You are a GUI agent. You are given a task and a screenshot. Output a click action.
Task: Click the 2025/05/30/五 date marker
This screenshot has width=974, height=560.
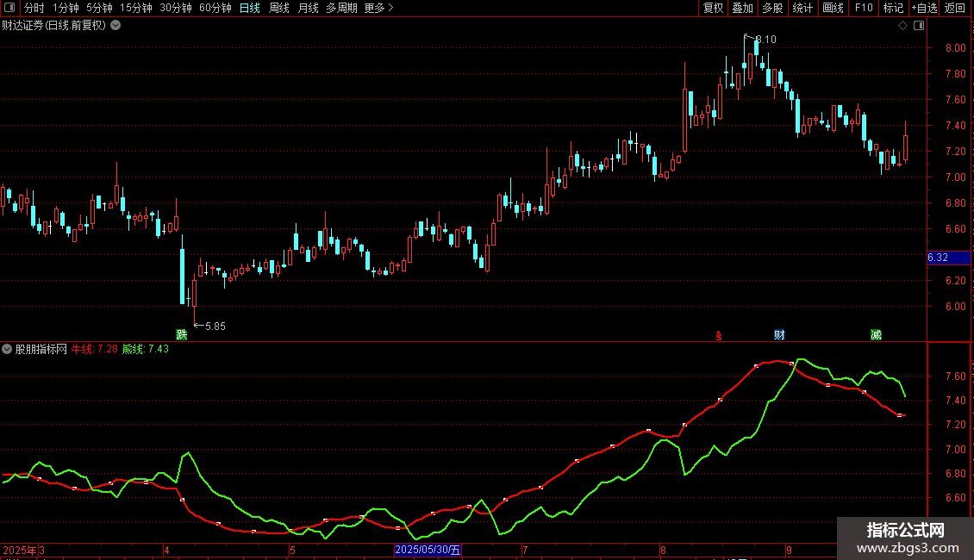point(428,550)
